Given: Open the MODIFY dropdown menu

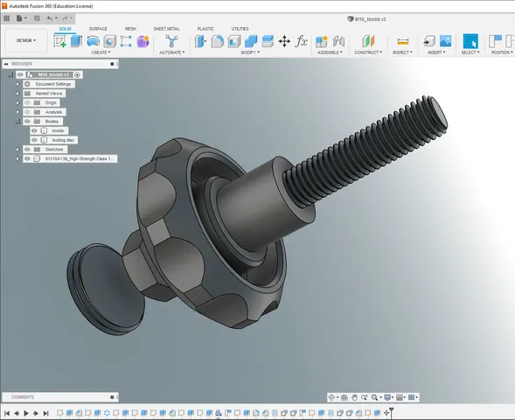Looking at the screenshot, I should pos(250,52).
